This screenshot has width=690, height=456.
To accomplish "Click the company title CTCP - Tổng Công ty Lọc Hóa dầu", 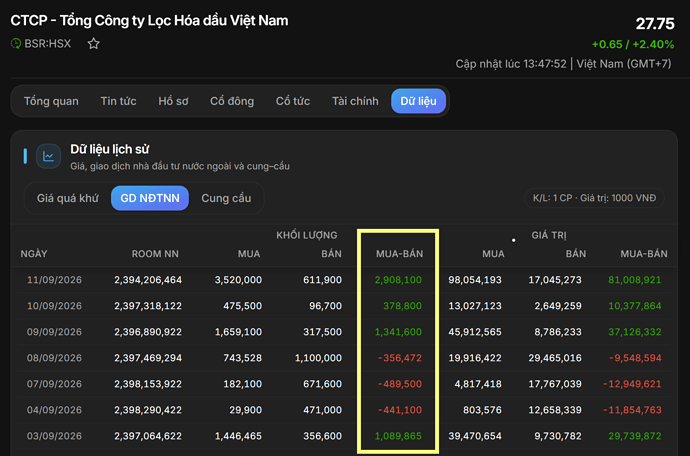I will pos(150,21).
